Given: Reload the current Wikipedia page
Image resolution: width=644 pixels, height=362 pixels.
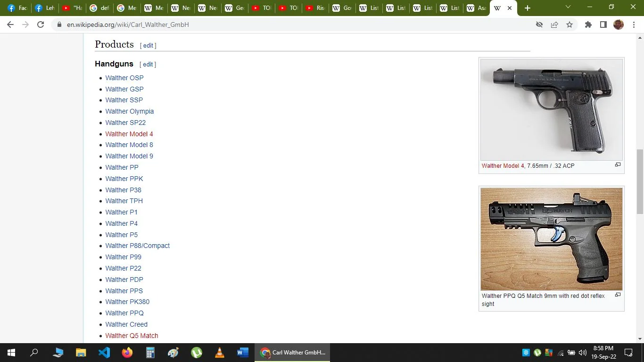Looking at the screenshot, I should click(x=41, y=25).
